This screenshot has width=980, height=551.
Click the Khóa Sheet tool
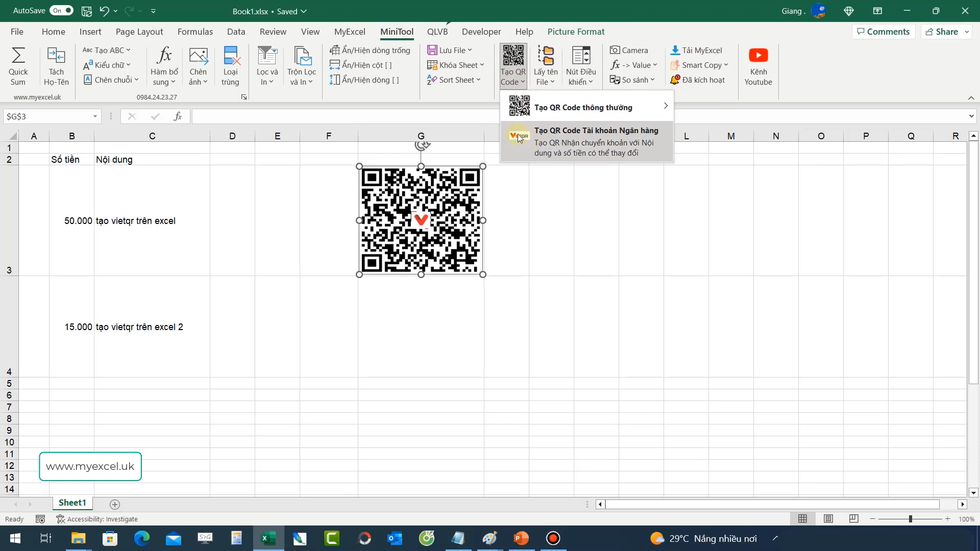click(x=456, y=65)
